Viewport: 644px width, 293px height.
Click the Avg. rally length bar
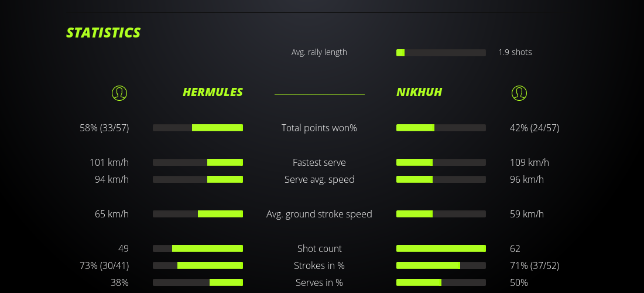coord(441,53)
